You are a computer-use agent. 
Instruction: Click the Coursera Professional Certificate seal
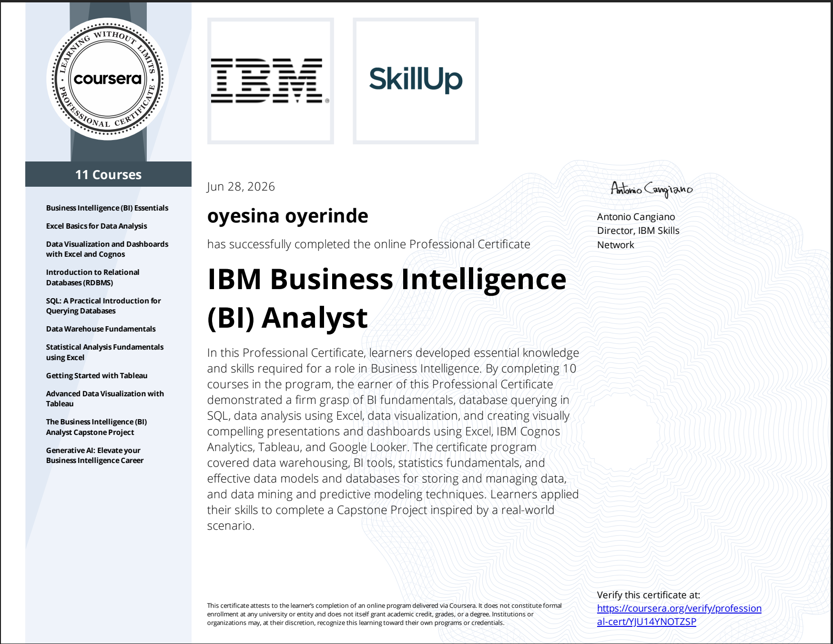click(108, 79)
